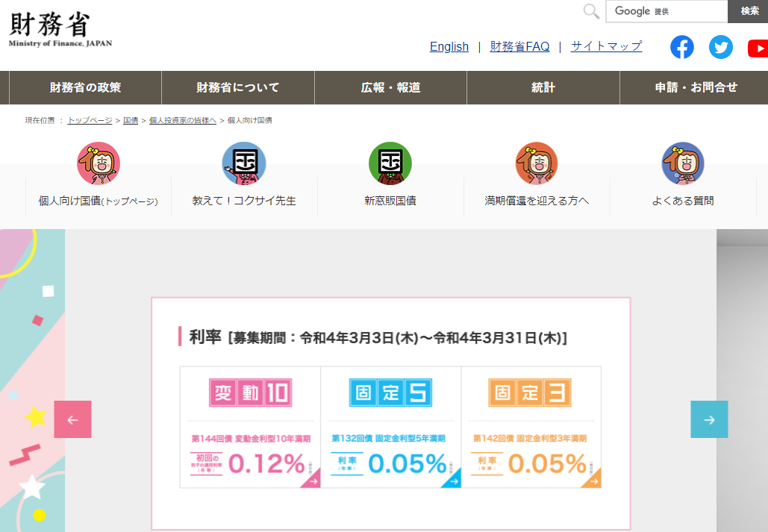
Task: Open the Twitter icon link
Action: 721,47
